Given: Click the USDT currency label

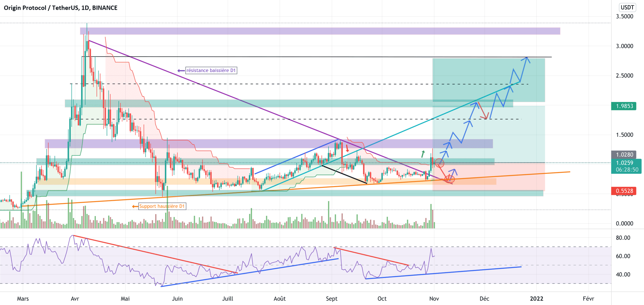Looking at the screenshot, I should pos(627,8).
